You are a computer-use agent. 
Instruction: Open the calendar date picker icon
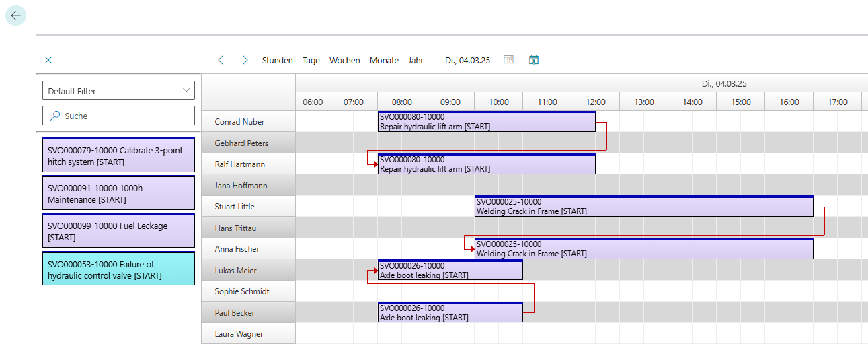[509, 59]
